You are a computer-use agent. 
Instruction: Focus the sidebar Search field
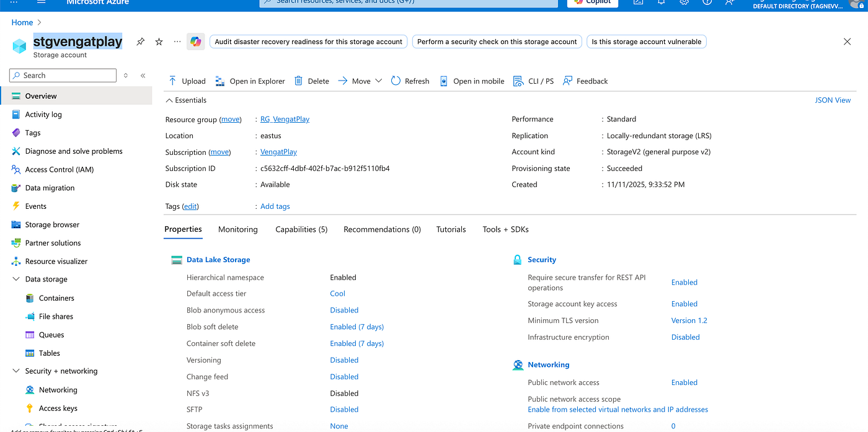63,75
